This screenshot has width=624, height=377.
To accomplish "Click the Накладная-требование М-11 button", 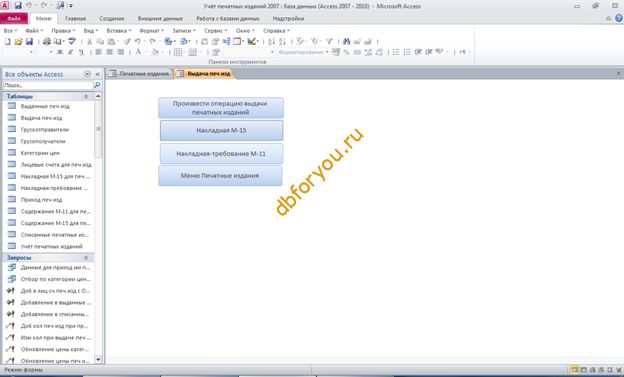I will pos(221,154).
